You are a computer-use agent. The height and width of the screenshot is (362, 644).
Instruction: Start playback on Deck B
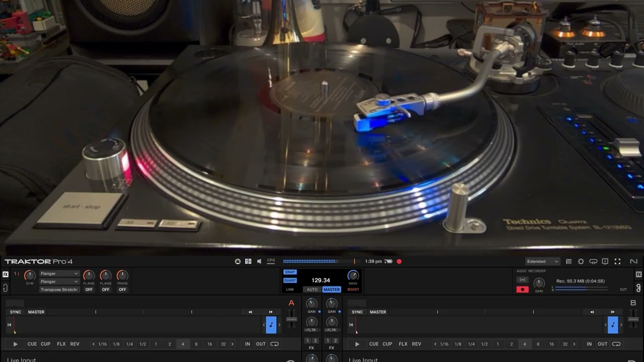[x=357, y=344]
